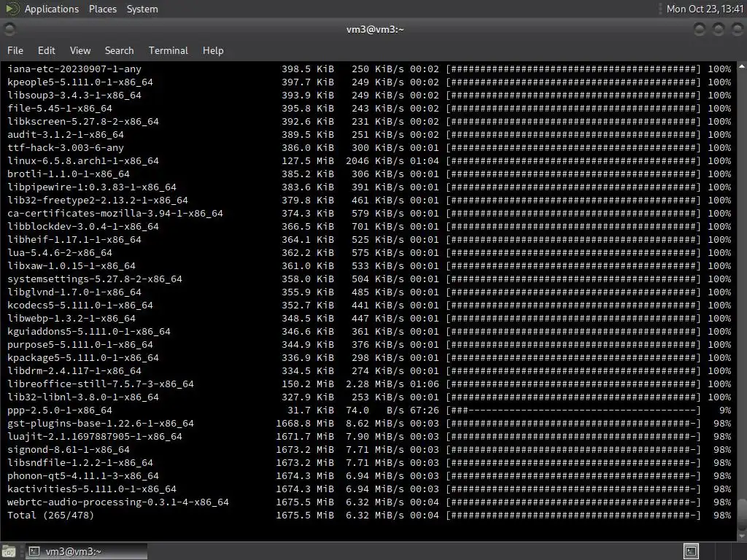Click the text lib32-libnl-3.8.0-1-x86_64
Viewport: 747px width, 560px height.
click(x=83, y=397)
